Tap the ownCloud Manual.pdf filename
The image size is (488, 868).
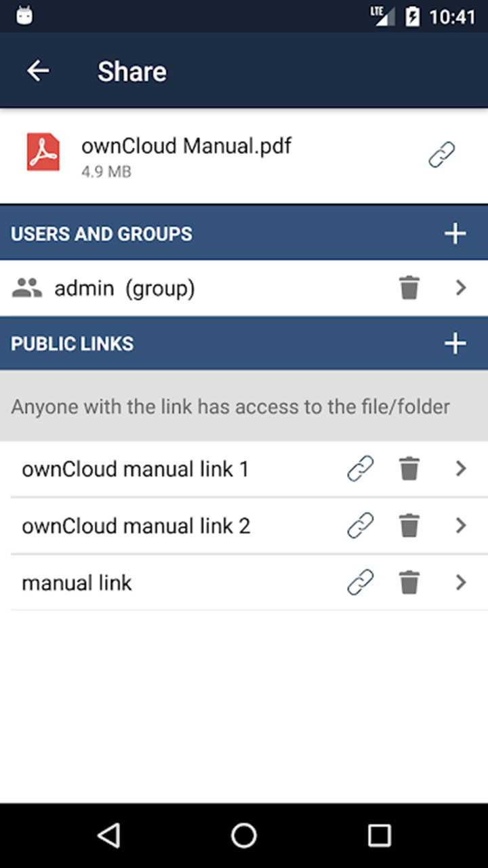click(x=186, y=145)
